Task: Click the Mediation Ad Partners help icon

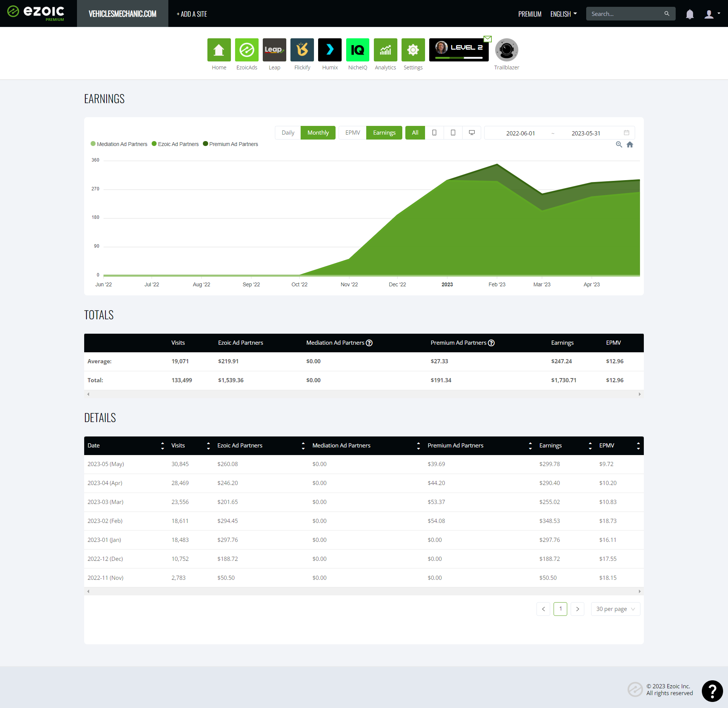Action: (x=369, y=343)
